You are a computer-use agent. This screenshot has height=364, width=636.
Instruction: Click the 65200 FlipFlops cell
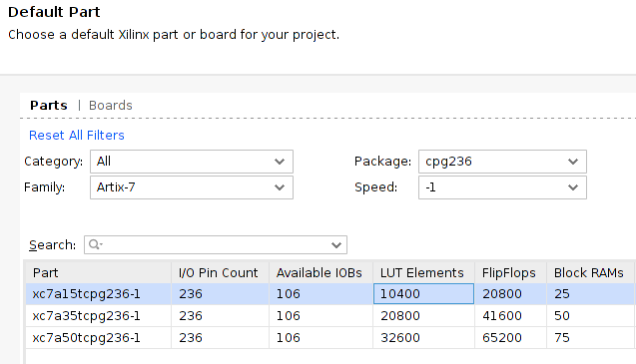coord(510,338)
